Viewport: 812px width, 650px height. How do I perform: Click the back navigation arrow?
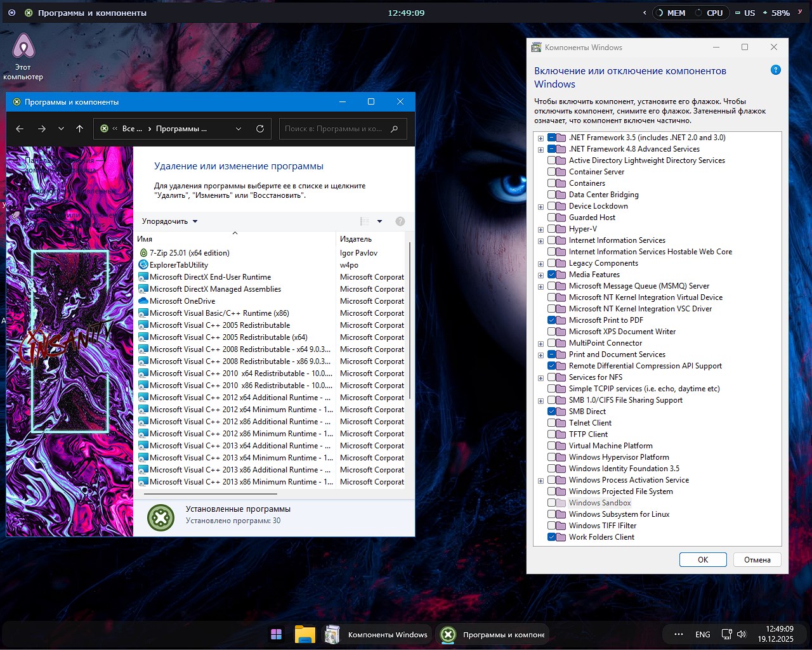(20, 128)
